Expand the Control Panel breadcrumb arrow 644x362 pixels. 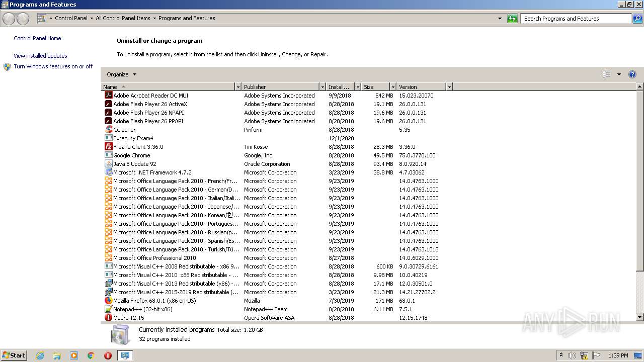(x=92, y=19)
